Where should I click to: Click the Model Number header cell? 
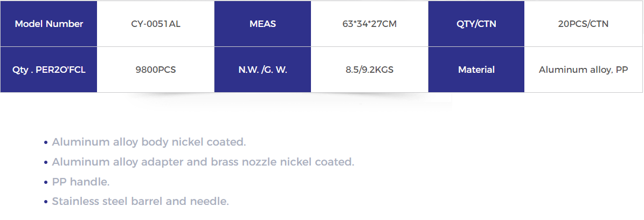[49, 24]
